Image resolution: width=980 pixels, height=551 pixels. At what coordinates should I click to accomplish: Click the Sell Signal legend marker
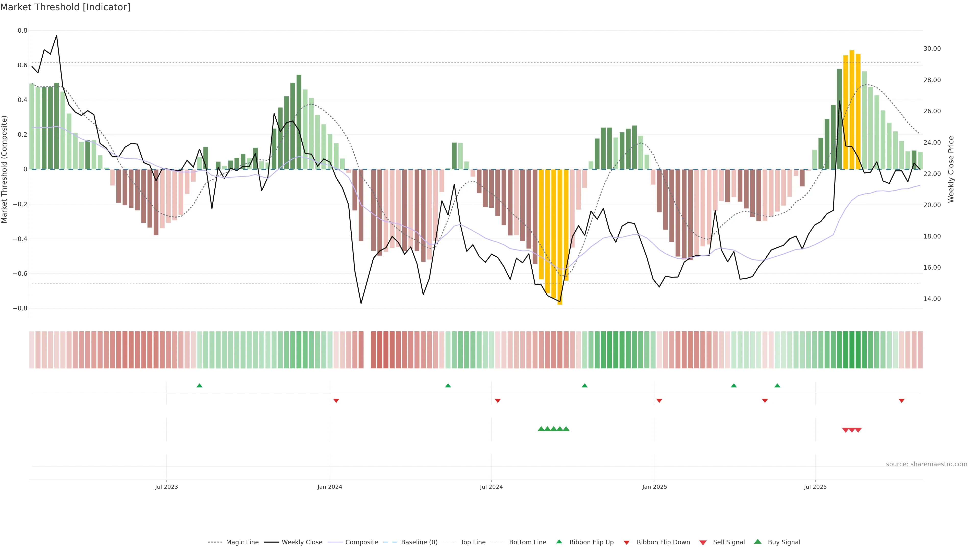[x=703, y=543]
